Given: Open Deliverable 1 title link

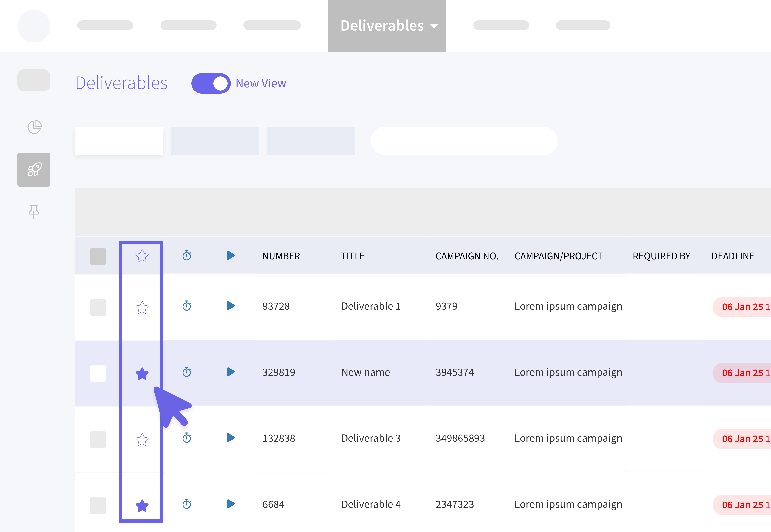Looking at the screenshot, I should 371,306.
